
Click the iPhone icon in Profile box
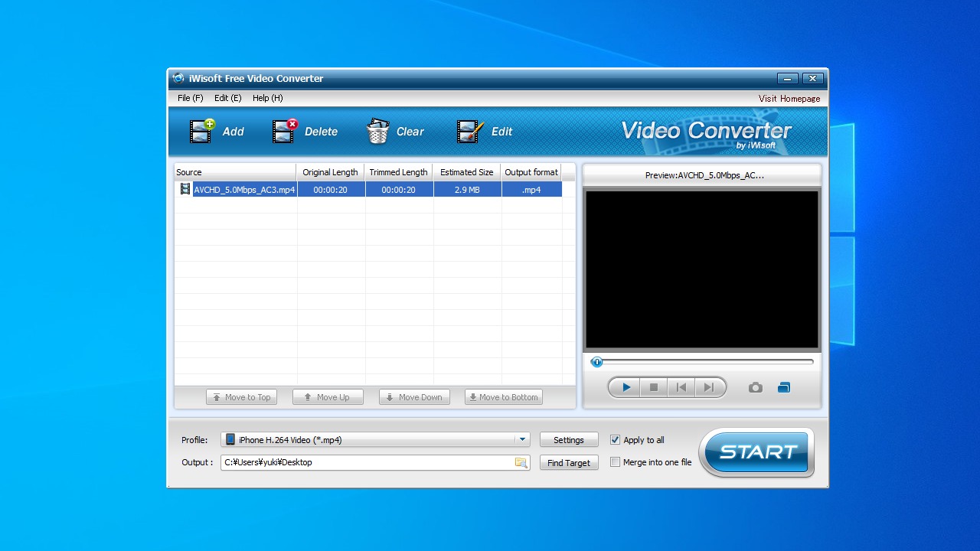(x=230, y=440)
